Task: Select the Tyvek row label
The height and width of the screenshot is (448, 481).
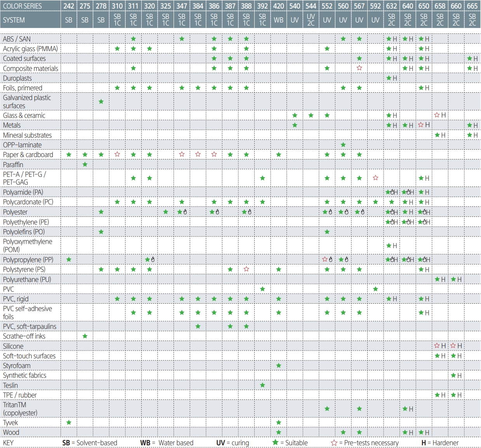Action: [x=10, y=422]
